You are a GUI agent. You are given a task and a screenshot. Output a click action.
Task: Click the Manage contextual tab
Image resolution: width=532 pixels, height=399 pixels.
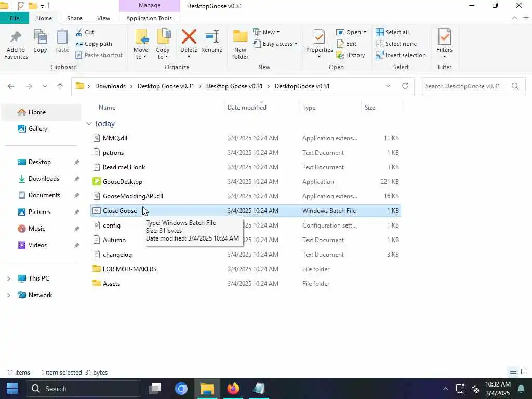click(149, 5)
